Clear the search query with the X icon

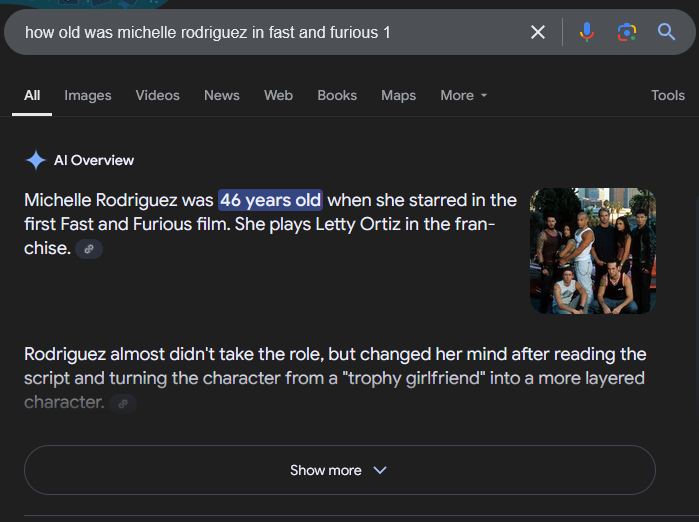(x=538, y=32)
